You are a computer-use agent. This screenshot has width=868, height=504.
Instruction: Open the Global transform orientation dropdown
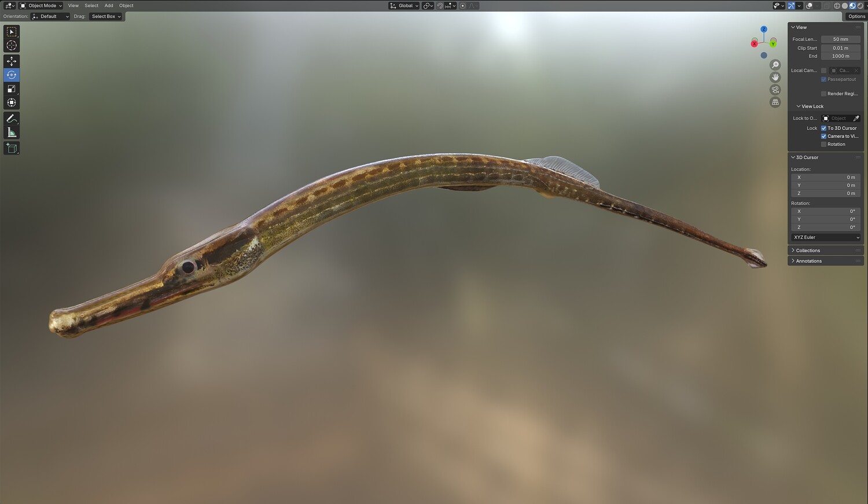(404, 6)
